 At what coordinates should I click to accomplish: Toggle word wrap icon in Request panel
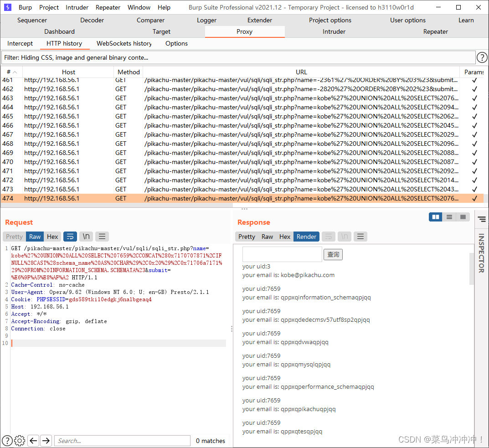(x=70, y=237)
